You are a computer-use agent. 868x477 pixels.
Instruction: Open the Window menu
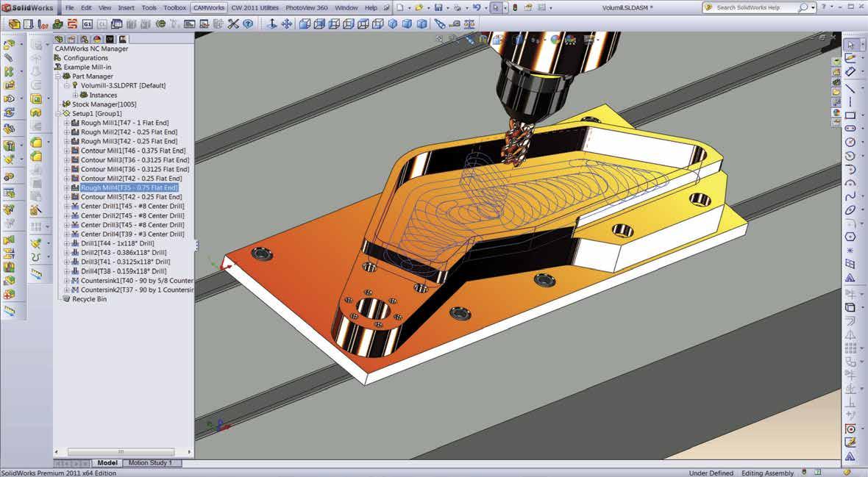click(x=346, y=8)
